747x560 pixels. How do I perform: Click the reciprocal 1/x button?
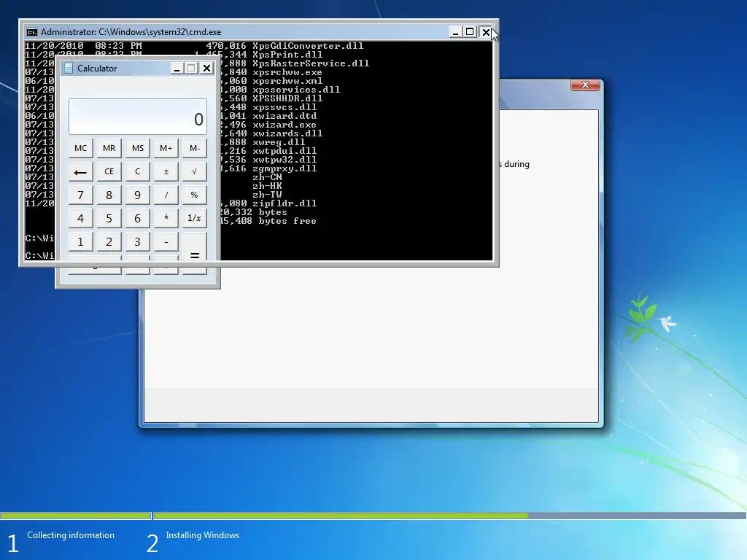click(x=194, y=218)
